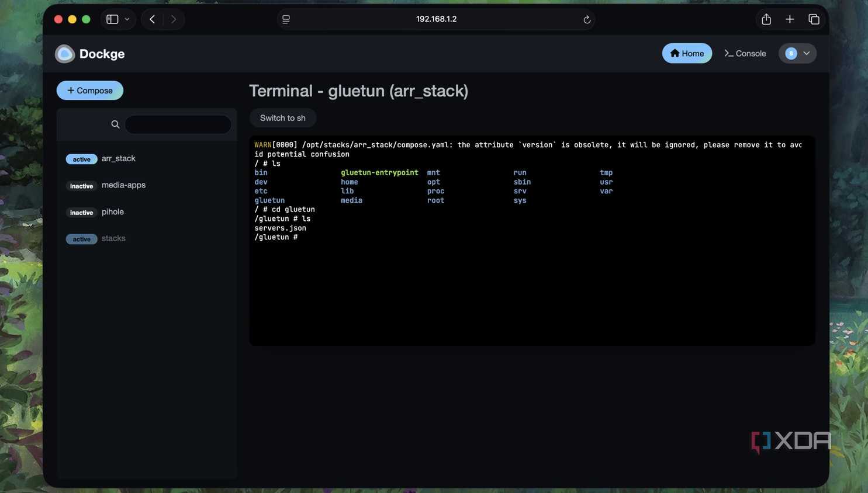This screenshot has height=493, width=868.
Task: Click the user avatar icon
Action: click(x=791, y=53)
